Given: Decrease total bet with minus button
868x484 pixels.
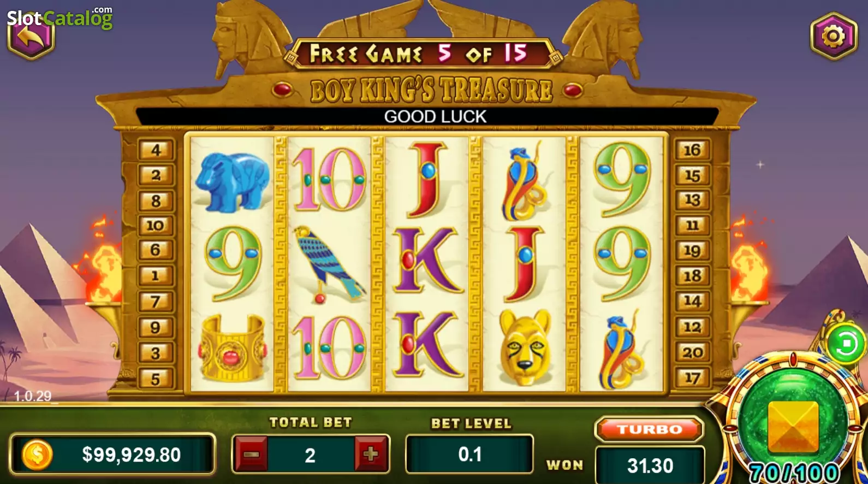Looking at the screenshot, I should pos(251,454).
